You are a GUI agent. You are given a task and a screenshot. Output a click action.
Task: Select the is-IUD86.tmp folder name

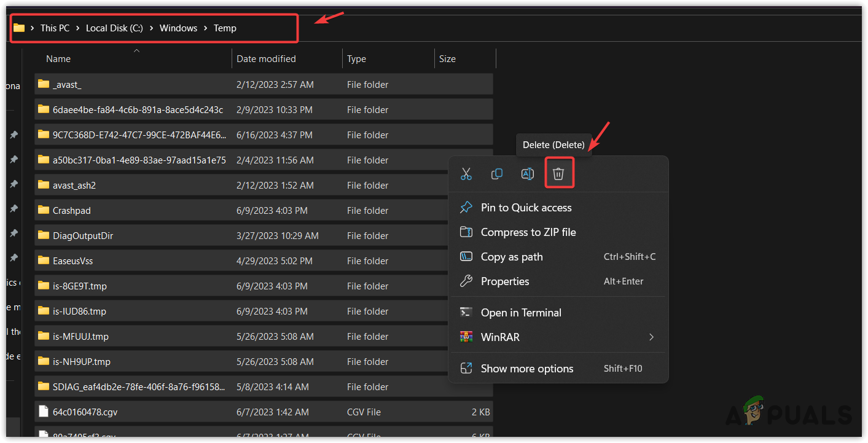point(79,311)
